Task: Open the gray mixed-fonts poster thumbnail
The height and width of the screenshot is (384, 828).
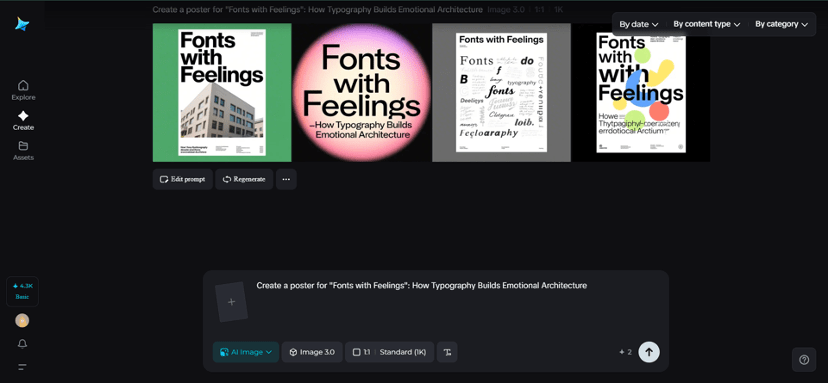Action: pos(501,92)
